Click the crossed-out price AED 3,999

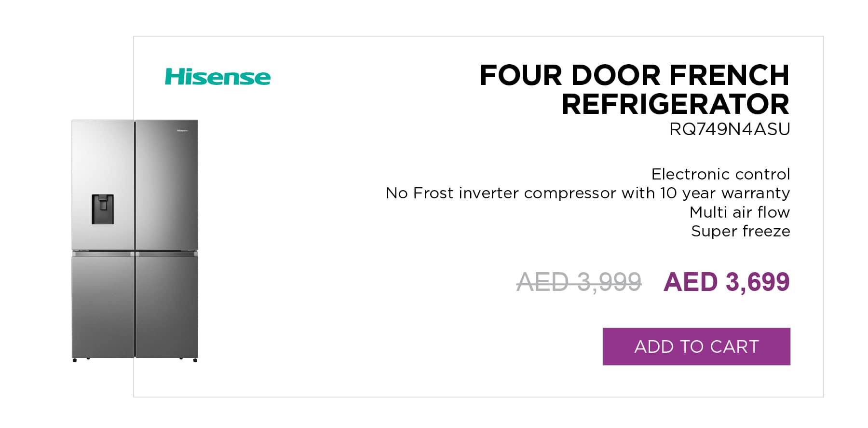(x=579, y=282)
